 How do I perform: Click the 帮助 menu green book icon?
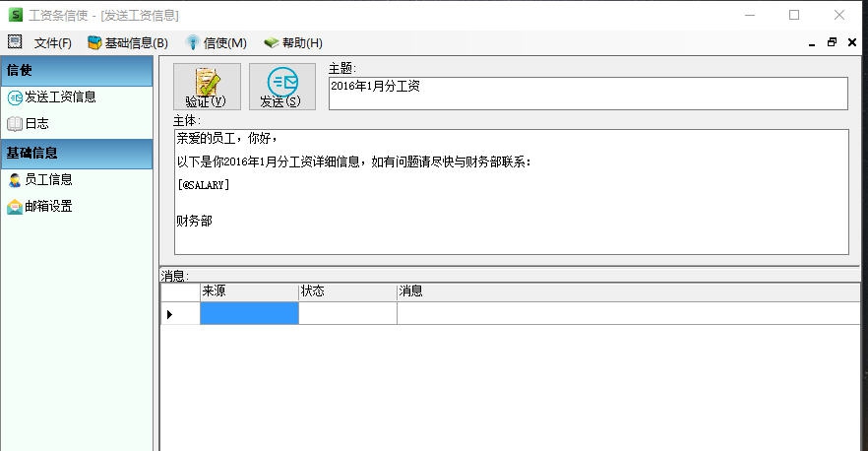(272, 42)
